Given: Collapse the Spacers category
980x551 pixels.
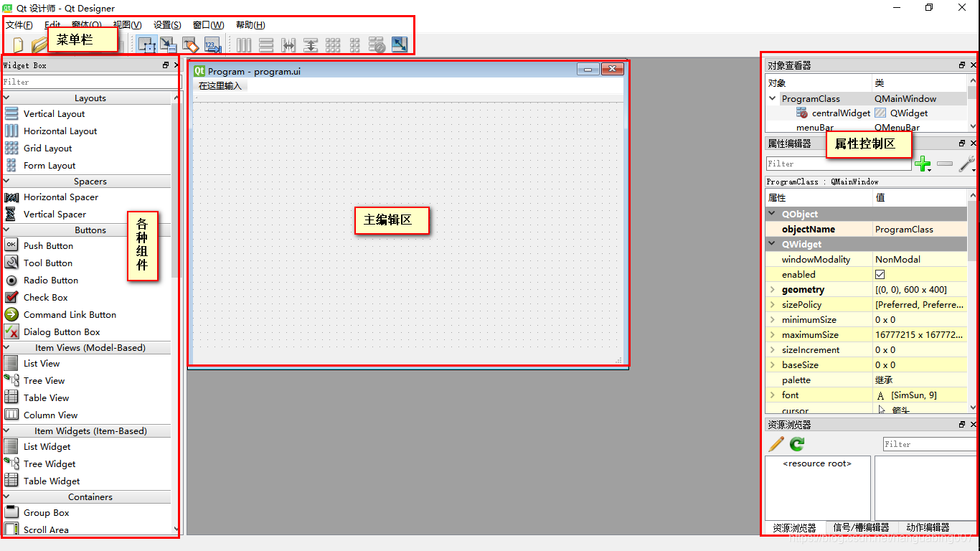Looking at the screenshot, I should coord(7,181).
